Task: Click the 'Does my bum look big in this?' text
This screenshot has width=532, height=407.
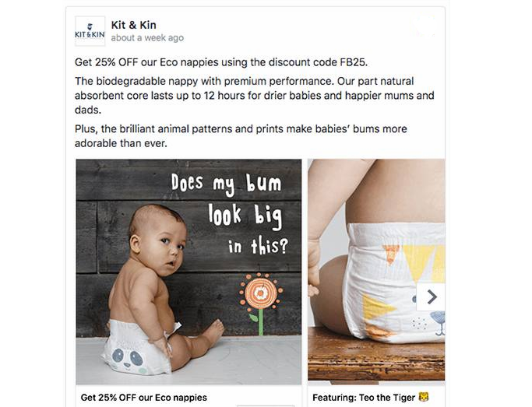Action: click(x=230, y=214)
